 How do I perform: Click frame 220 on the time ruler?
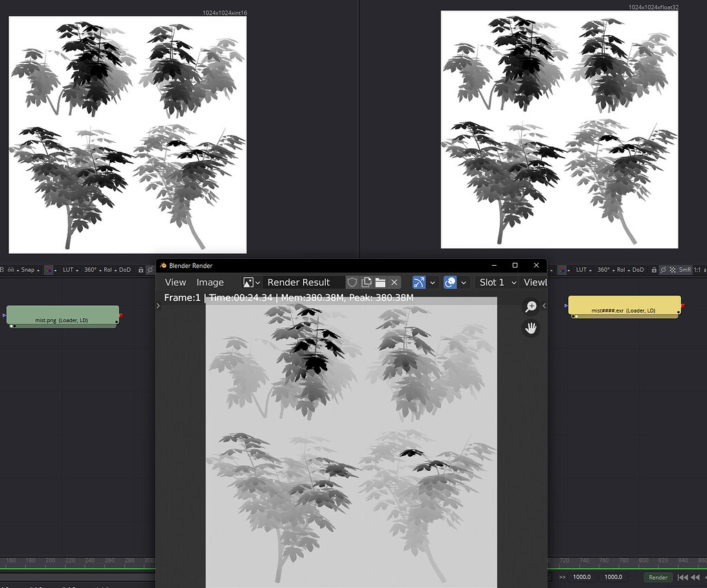pos(70,560)
